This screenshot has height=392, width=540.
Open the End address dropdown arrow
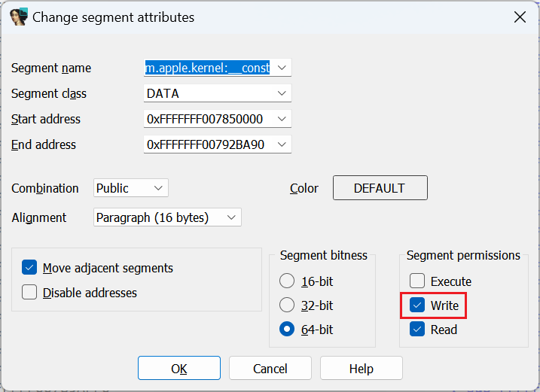click(x=282, y=144)
